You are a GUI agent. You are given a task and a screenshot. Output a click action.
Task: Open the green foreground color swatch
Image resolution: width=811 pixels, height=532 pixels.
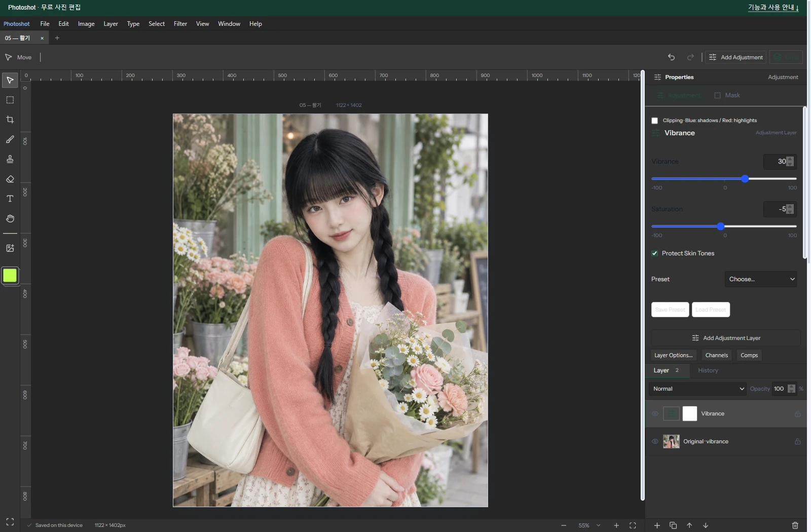[10, 276]
